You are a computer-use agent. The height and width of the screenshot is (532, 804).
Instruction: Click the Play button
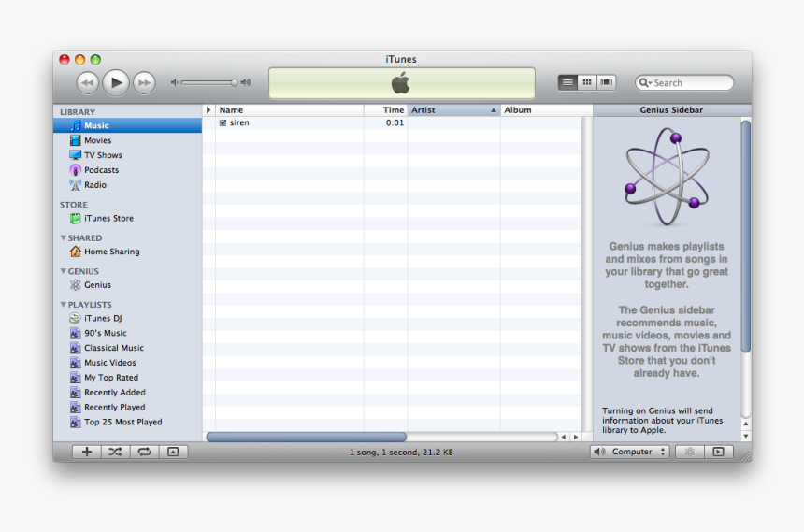pos(115,82)
